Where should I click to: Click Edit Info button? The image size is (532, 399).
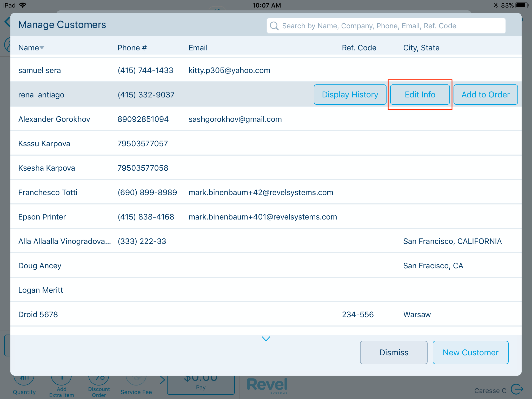pyautogui.click(x=420, y=95)
